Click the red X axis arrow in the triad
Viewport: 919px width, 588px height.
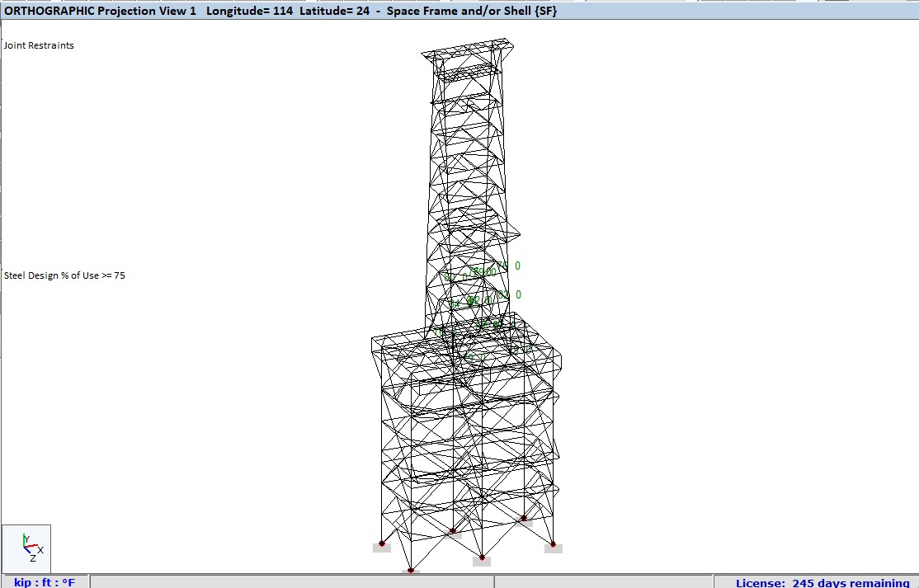pos(34,544)
